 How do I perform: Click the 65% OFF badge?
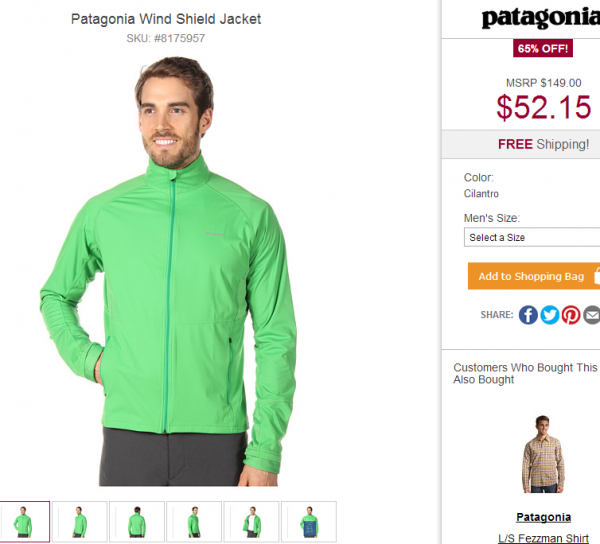[543, 48]
